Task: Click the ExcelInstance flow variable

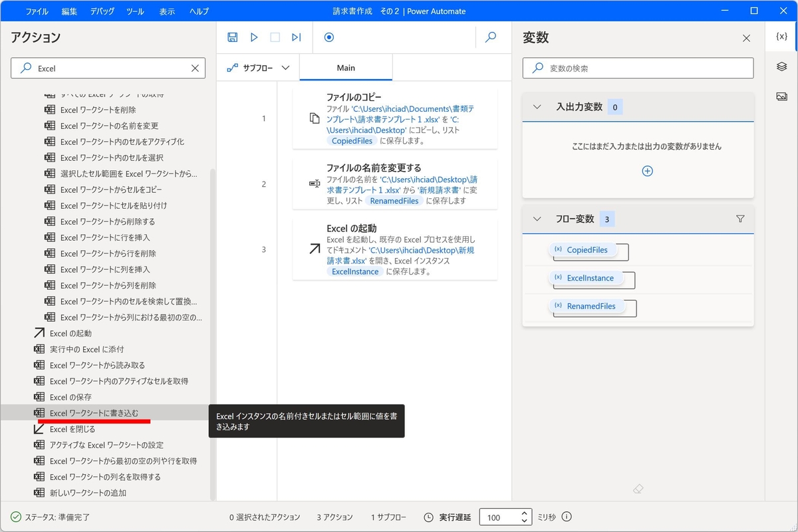Action: click(585, 278)
